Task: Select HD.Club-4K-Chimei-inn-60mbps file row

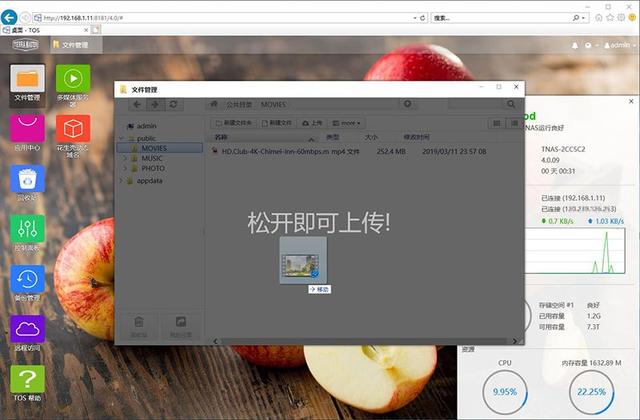Action: tap(363, 151)
